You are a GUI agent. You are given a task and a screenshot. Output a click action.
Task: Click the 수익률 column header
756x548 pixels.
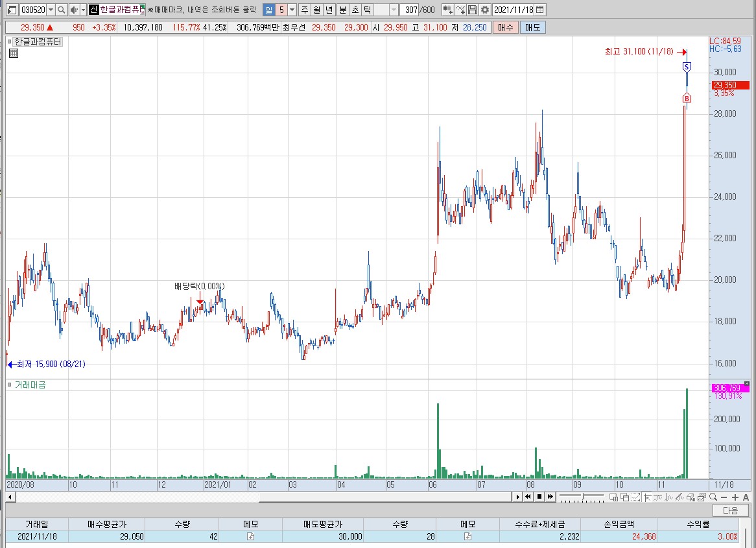click(x=698, y=525)
